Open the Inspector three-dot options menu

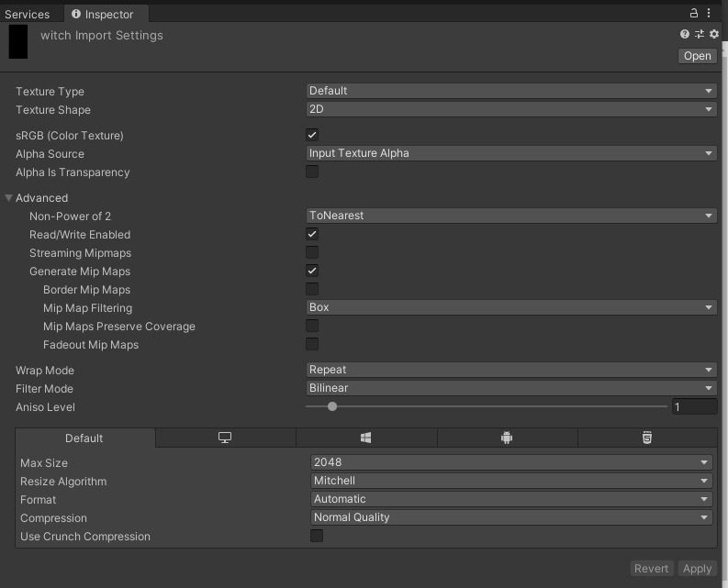pyautogui.click(x=710, y=14)
